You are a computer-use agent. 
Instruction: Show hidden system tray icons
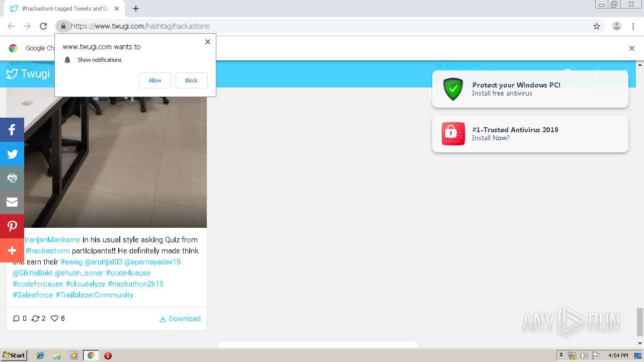[x=561, y=355]
